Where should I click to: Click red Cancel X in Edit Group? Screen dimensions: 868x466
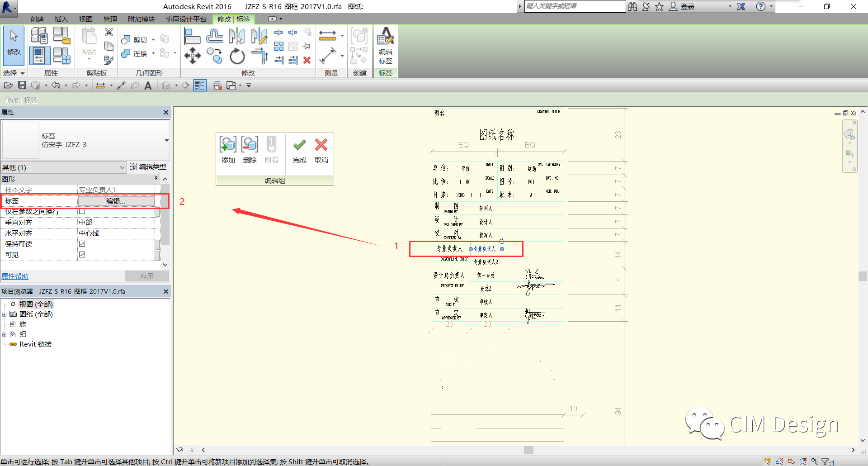(321, 150)
